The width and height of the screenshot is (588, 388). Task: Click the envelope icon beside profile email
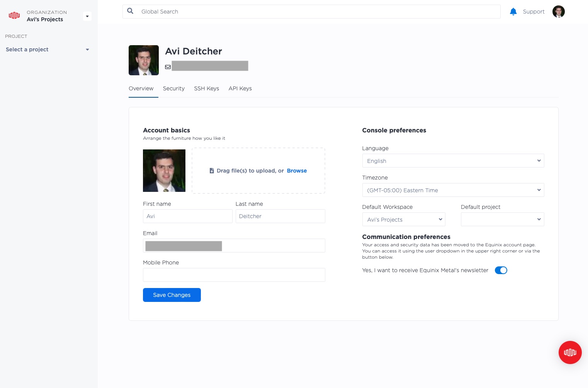[168, 67]
